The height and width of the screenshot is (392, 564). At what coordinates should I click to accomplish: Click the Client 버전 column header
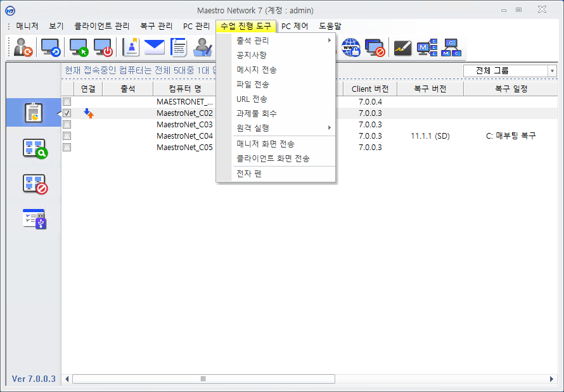370,89
